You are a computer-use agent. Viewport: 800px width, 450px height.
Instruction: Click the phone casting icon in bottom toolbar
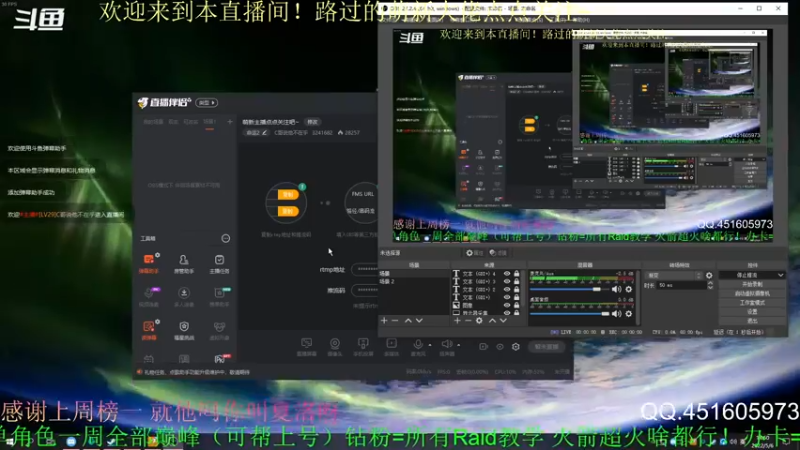[x=363, y=346]
